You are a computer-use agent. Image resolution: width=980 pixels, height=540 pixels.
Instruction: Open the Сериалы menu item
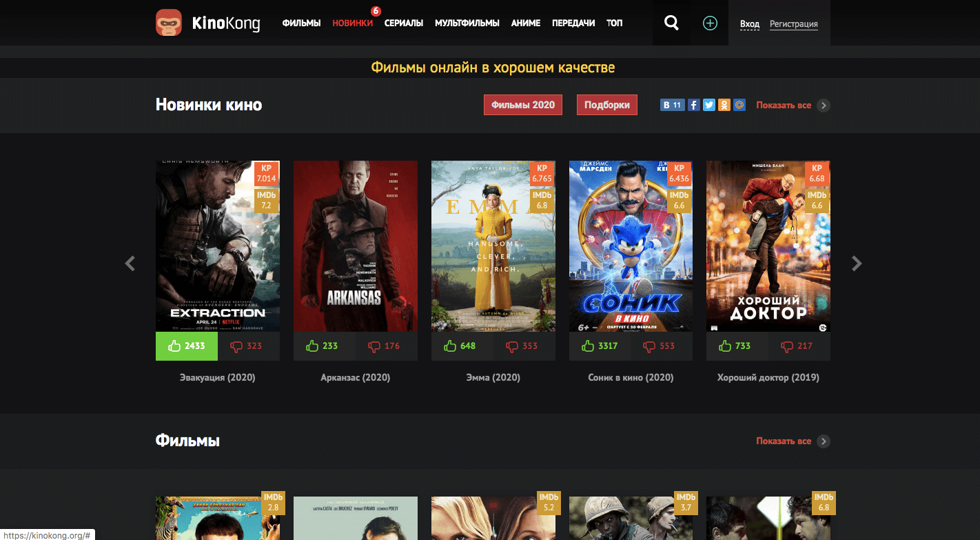(404, 23)
